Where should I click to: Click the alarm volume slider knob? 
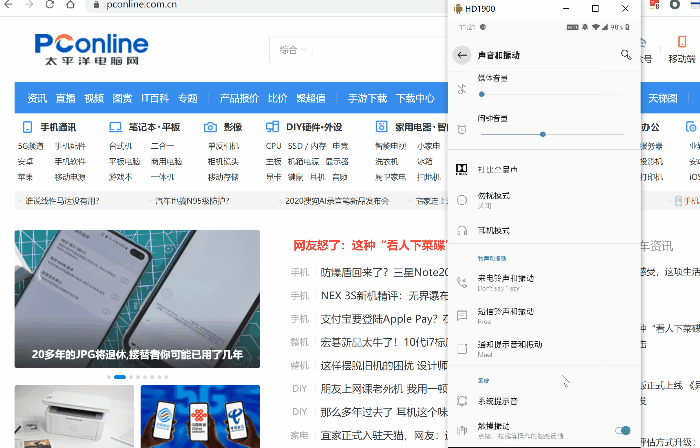(x=543, y=134)
